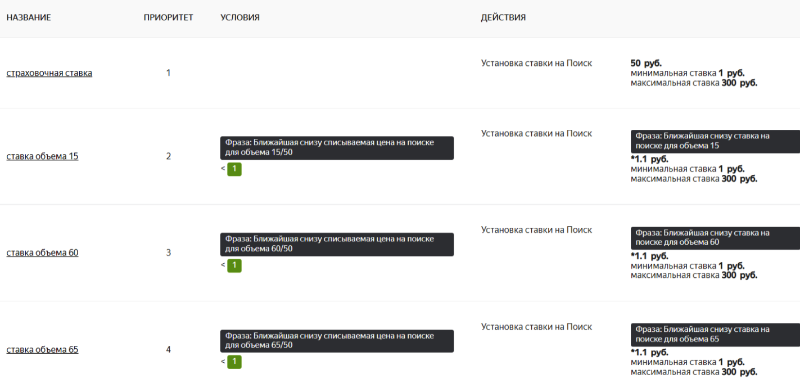Click the 'НАЗВАНИЕ' column header
Viewport: 800px width, 383px height.
click(29, 17)
